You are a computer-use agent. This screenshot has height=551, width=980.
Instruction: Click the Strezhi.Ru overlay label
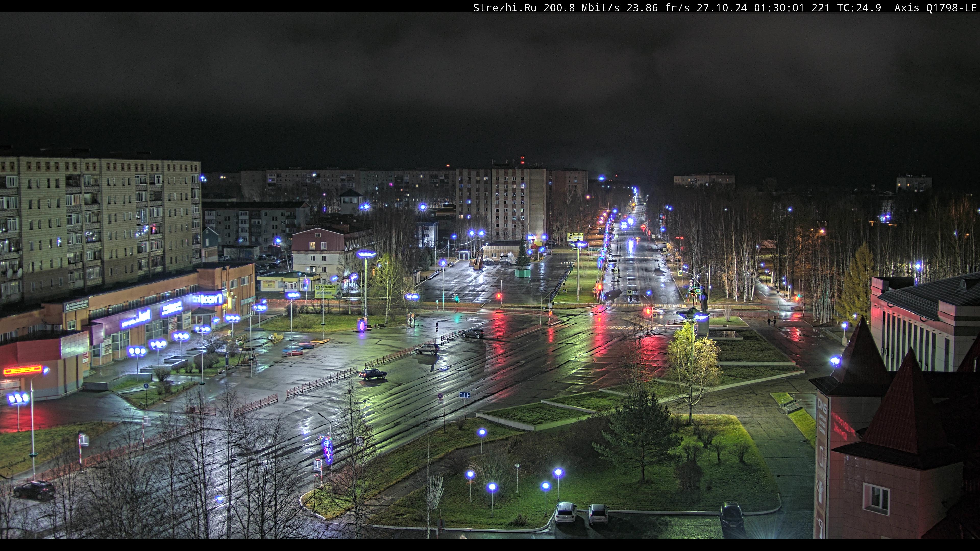pyautogui.click(x=505, y=8)
